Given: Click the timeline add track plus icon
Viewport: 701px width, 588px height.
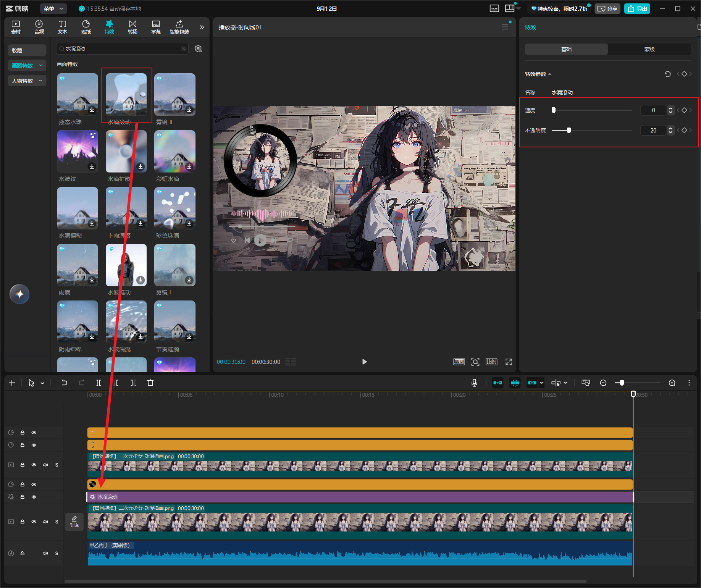Looking at the screenshot, I should 12,383.
